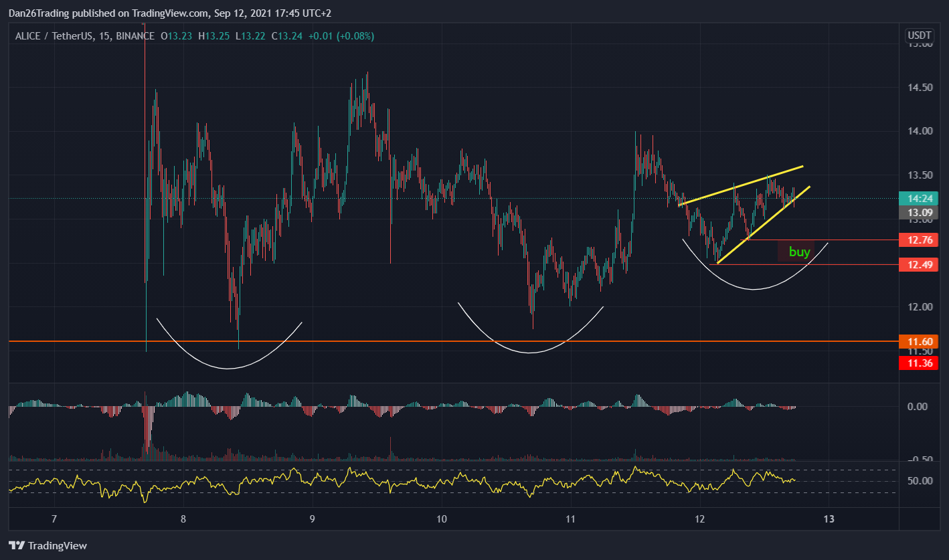
Task: Click the orange 11.60 price label
Action: click(918, 341)
